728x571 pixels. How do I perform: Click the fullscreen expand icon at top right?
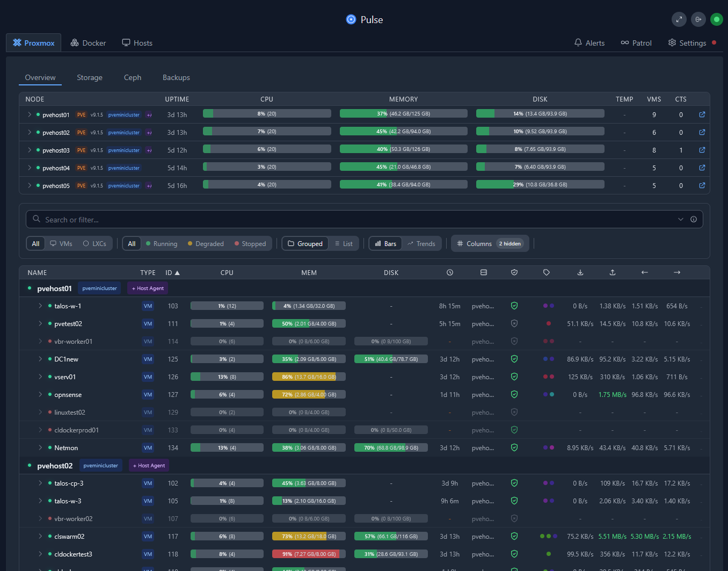tap(679, 19)
